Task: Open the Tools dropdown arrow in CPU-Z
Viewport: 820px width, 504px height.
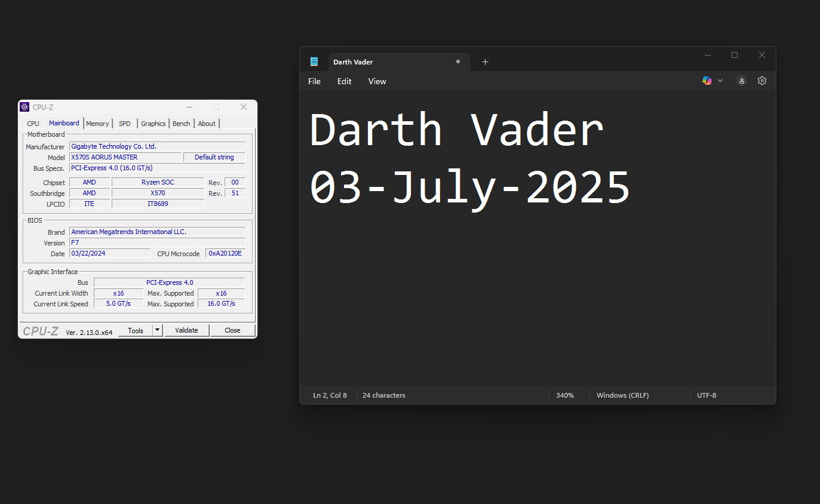Action: pos(158,330)
